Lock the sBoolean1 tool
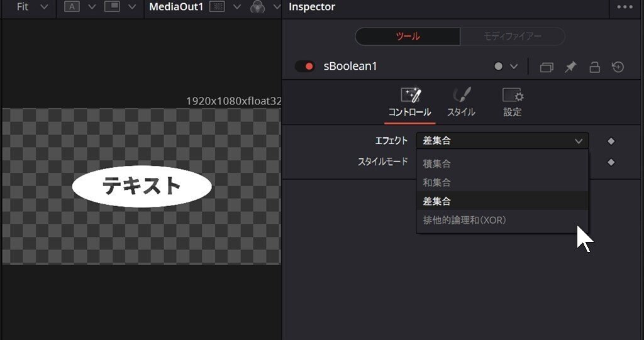This screenshot has width=644, height=340. pyautogui.click(x=595, y=67)
